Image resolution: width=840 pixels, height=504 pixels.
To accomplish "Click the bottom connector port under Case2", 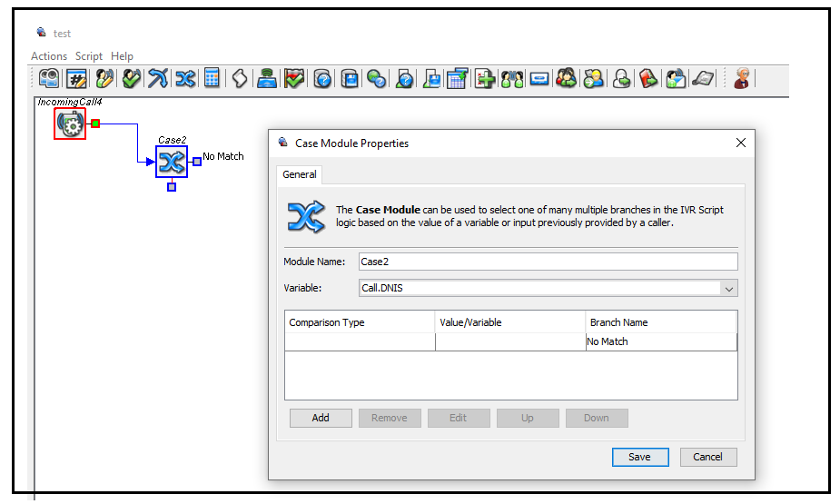I will [172, 187].
